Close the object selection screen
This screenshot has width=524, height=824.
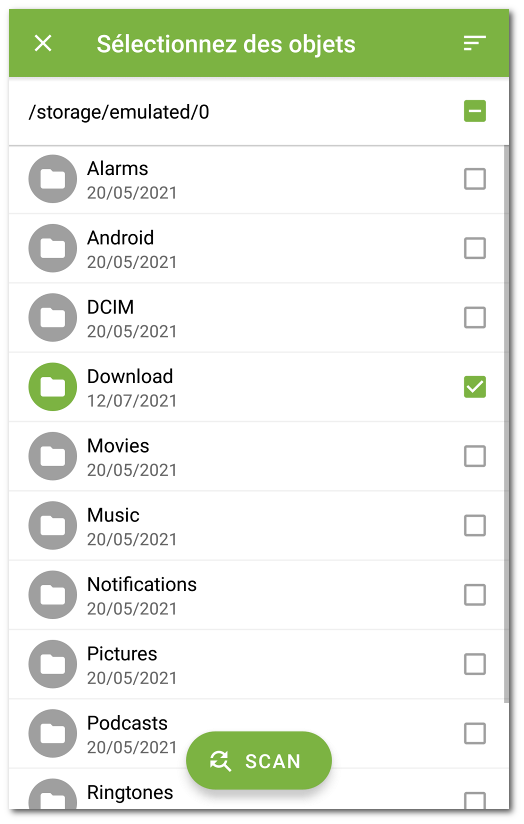(43, 43)
